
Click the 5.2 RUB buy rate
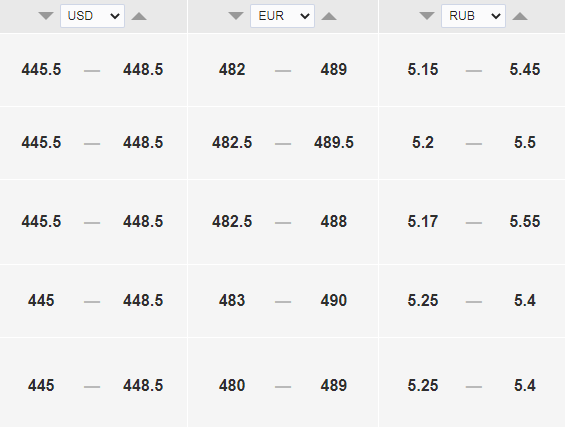(x=423, y=142)
